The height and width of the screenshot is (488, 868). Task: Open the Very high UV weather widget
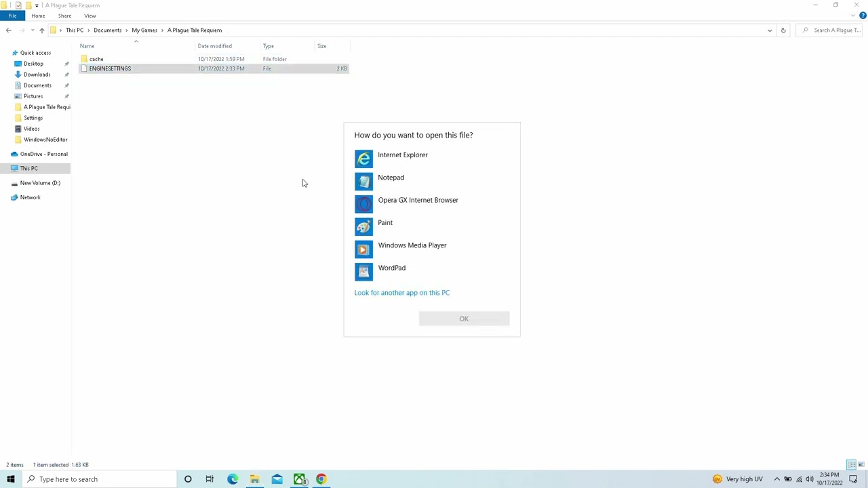pos(738,479)
